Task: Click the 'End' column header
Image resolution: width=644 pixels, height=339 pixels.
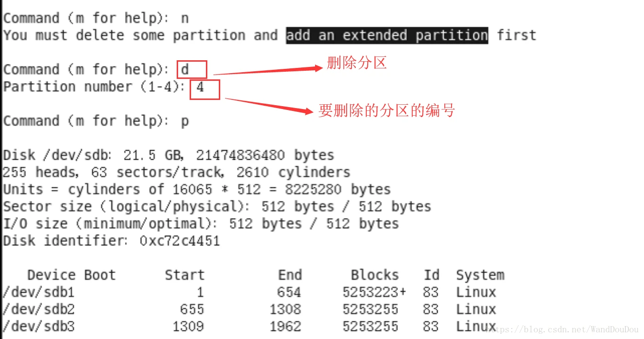Action: pyautogui.click(x=290, y=275)
